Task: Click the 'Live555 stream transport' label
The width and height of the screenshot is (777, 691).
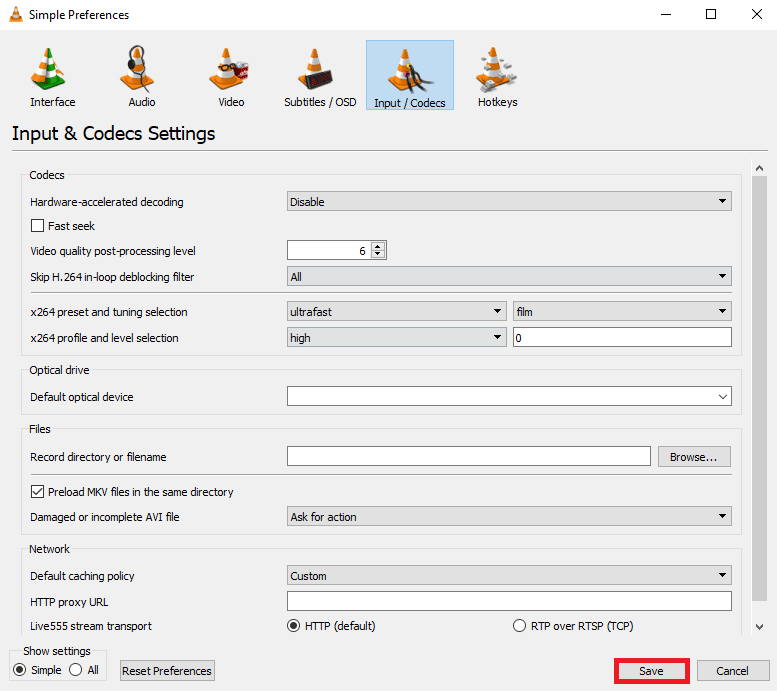Action: [91, 626]
